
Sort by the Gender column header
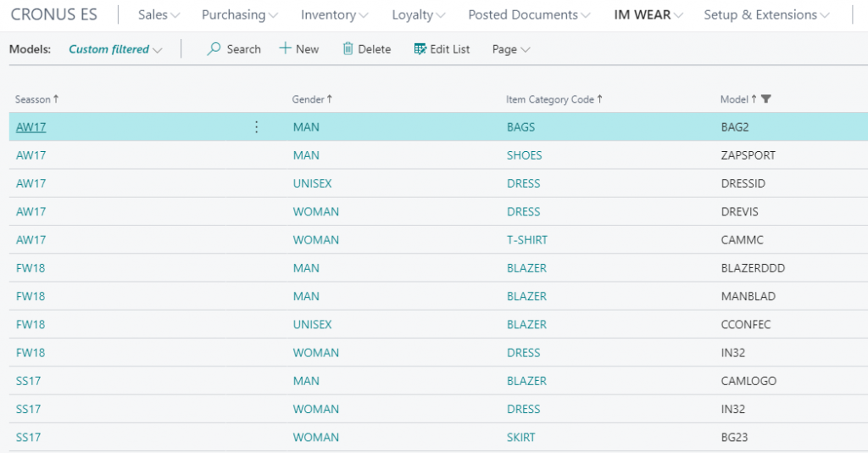coord(312,99)
